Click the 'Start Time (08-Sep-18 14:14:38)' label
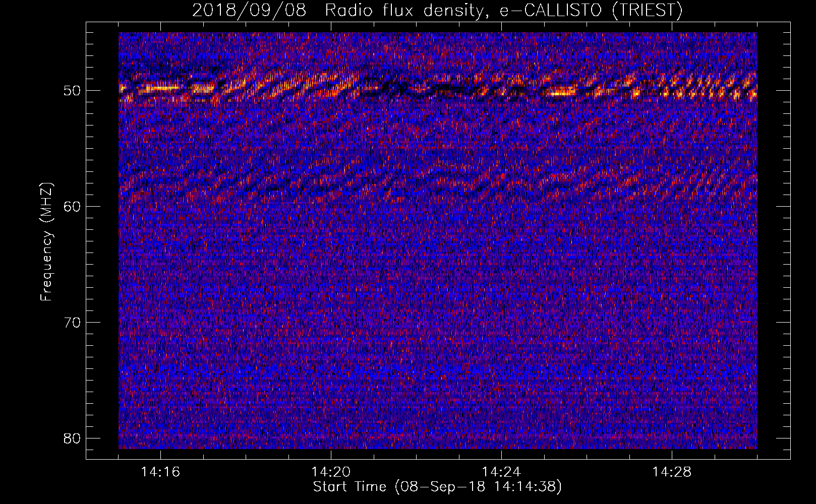 [x=437, y=487]
